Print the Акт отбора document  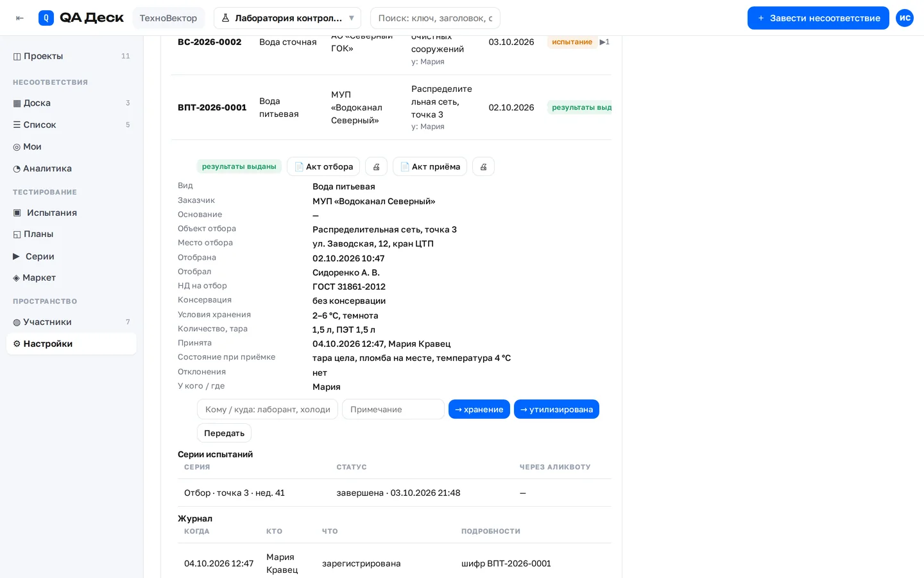click(377, 167)
